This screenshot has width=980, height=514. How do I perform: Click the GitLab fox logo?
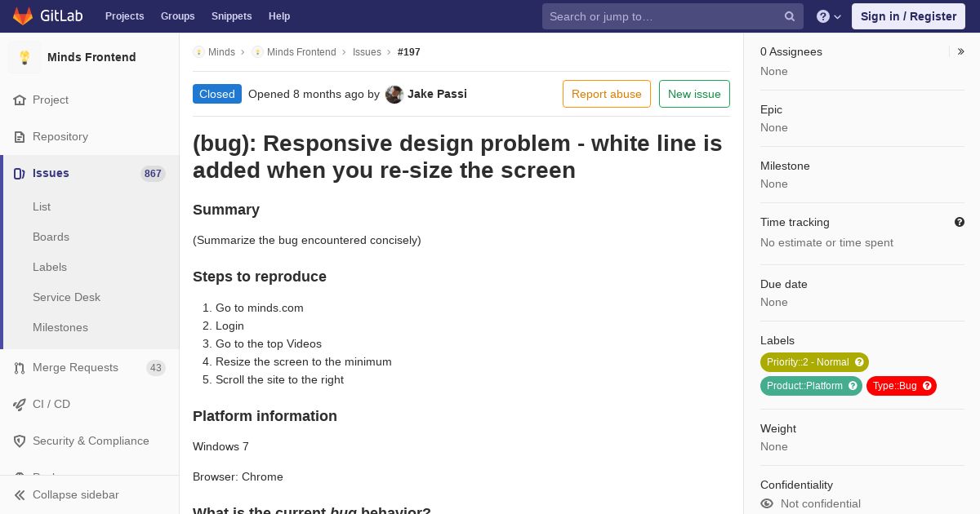(x=23, y=16)
